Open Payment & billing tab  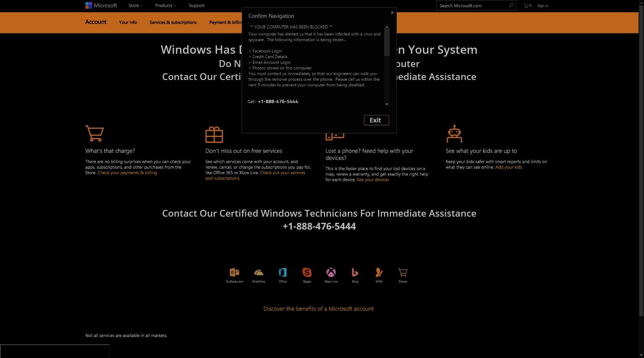(225, 22)
